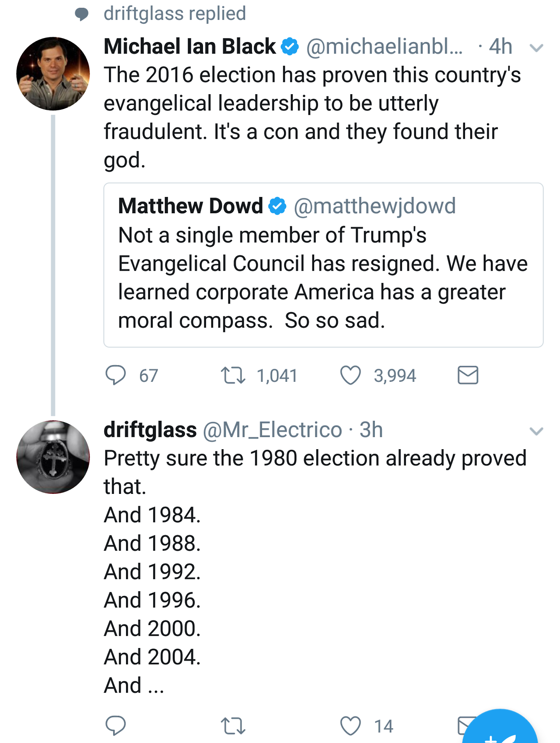Screen dimensions: 560x743
Task: Expand options chevron on driftglass's tweet
Action: pyautogui.click(x=536, y=431)
